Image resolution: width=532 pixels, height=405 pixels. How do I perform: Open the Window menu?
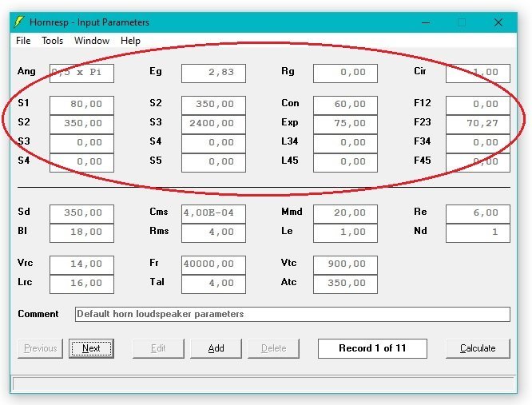point(92,41)
